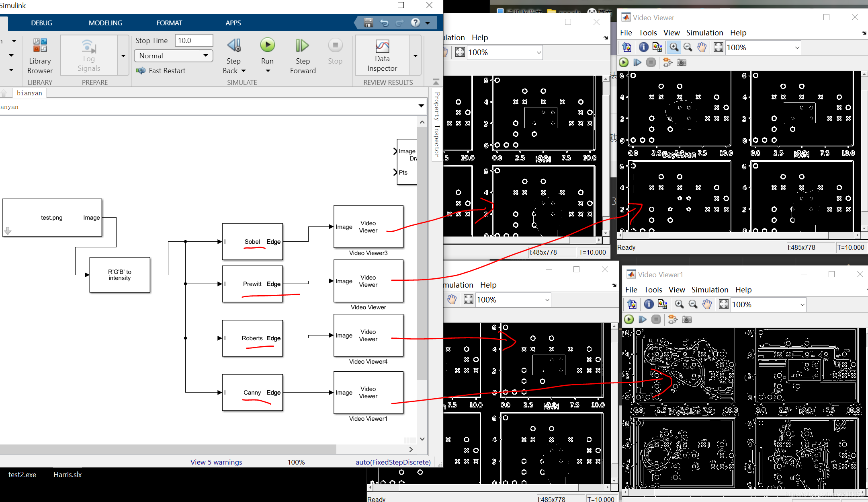Open Pixel Region tool in Video Viewer1
The width and height of the screenshot is (868, 502).
(x=662, y=304)
